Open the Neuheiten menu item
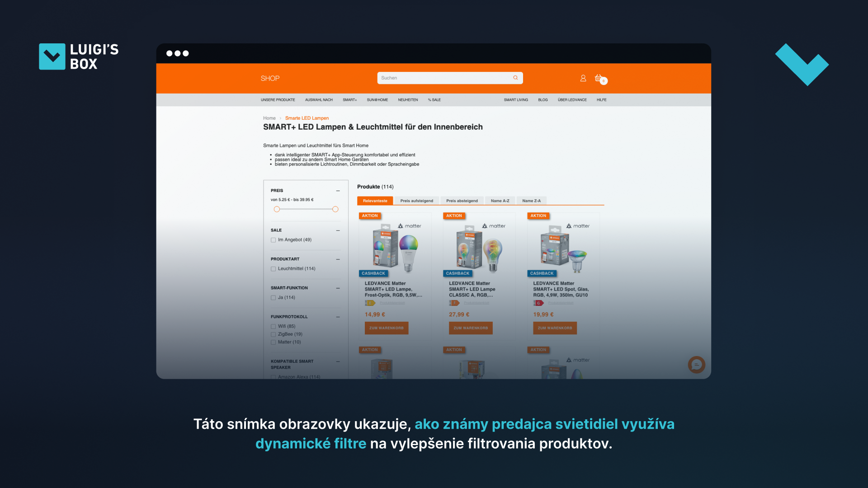This screenshot has height=488, width=868. point(408,100)
